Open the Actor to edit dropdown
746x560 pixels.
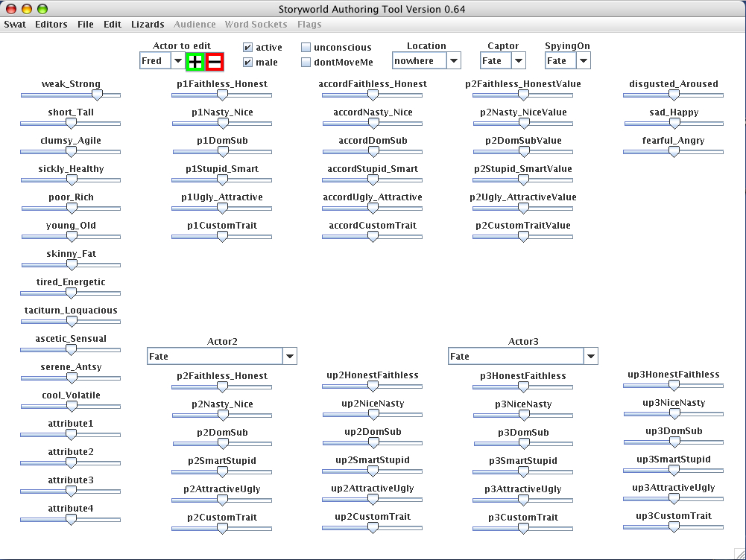[177, 61]
